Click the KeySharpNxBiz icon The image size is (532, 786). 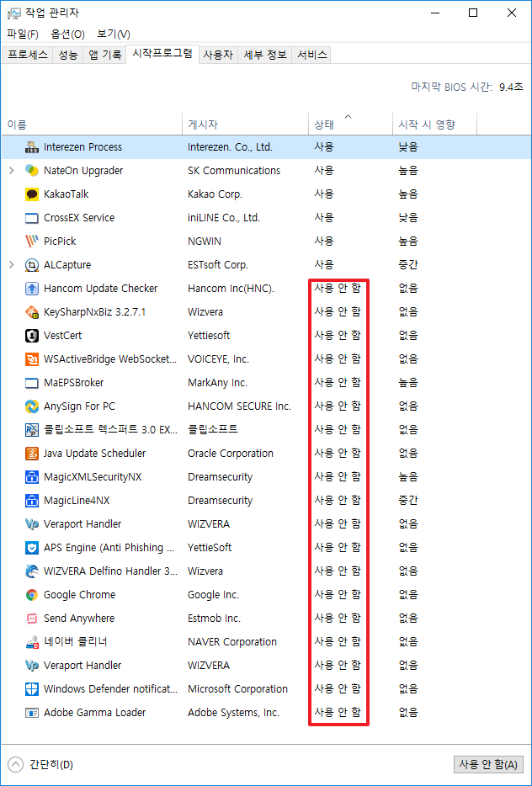tap(32, 312)
